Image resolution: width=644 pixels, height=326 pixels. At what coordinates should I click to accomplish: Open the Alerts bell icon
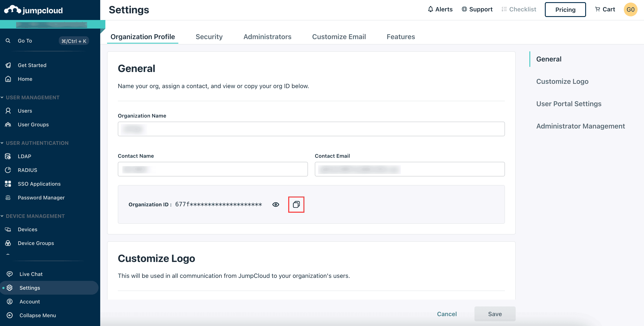click(x=430, y=9)
